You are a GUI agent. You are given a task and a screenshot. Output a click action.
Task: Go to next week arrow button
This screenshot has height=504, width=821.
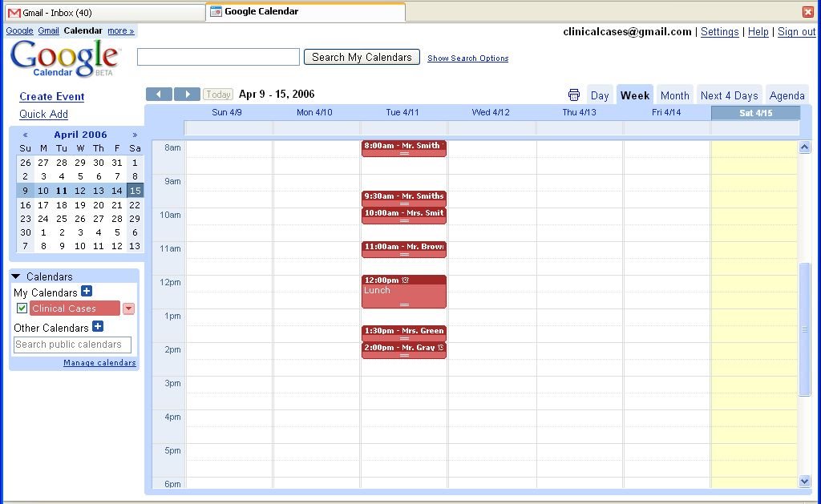[x=187, y=95]
